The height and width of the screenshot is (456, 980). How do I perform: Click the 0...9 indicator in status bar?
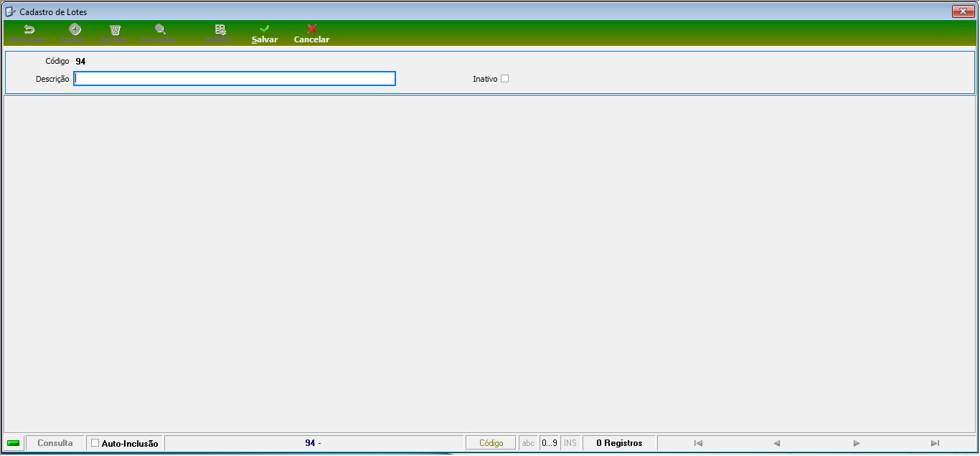[550, 443]
